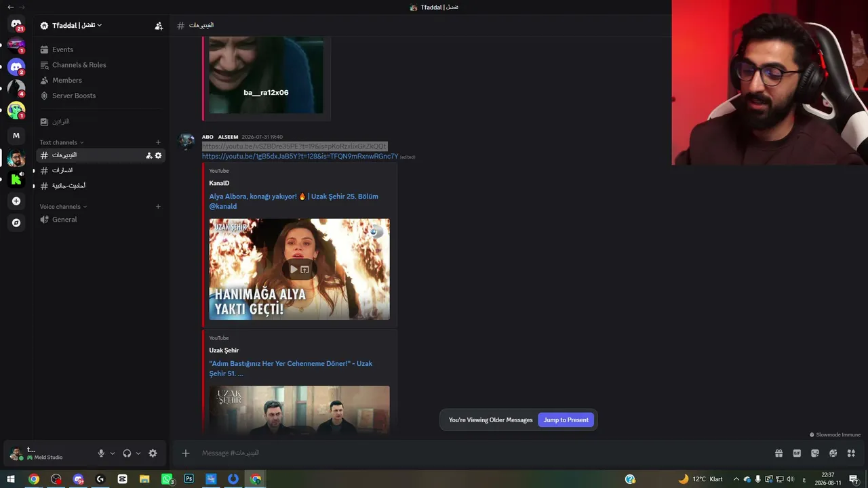868x488 pixels.
Task: Open Alya Albora video title link
Action: click(294, 201)
